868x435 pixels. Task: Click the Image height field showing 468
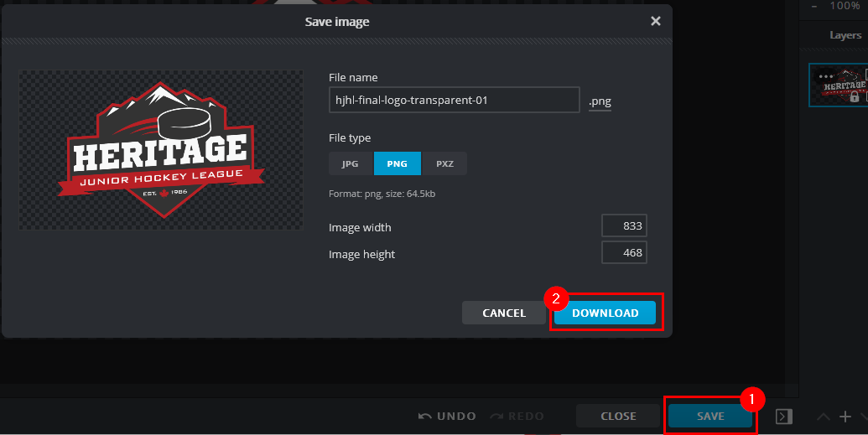coord(624,252)
